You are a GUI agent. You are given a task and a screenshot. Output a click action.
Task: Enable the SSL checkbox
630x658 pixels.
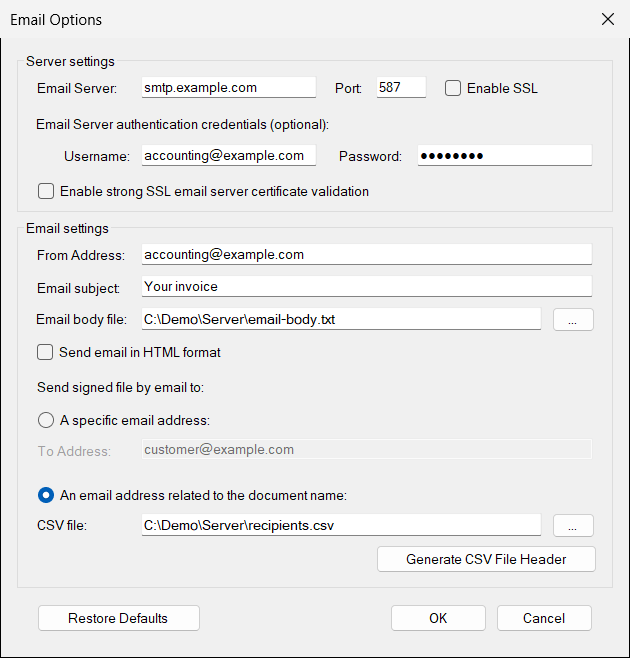pyautogui.click(x=453, y=88)
